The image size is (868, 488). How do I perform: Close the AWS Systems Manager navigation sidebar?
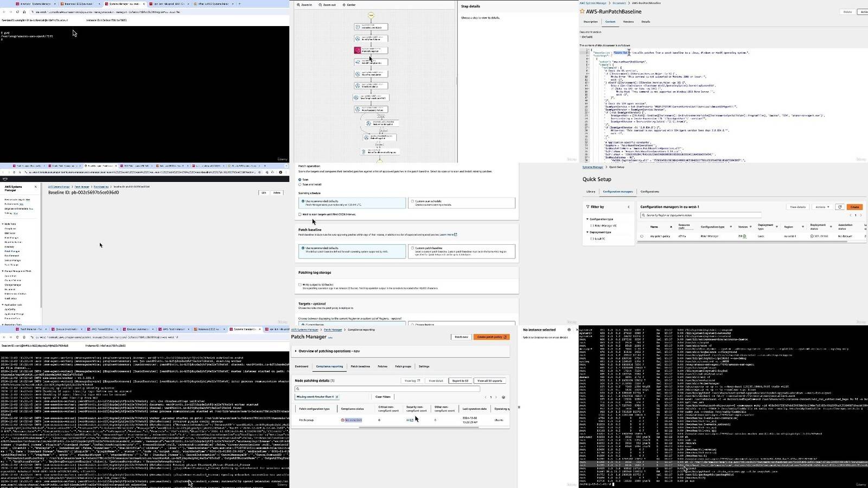(x=36, y=187)
